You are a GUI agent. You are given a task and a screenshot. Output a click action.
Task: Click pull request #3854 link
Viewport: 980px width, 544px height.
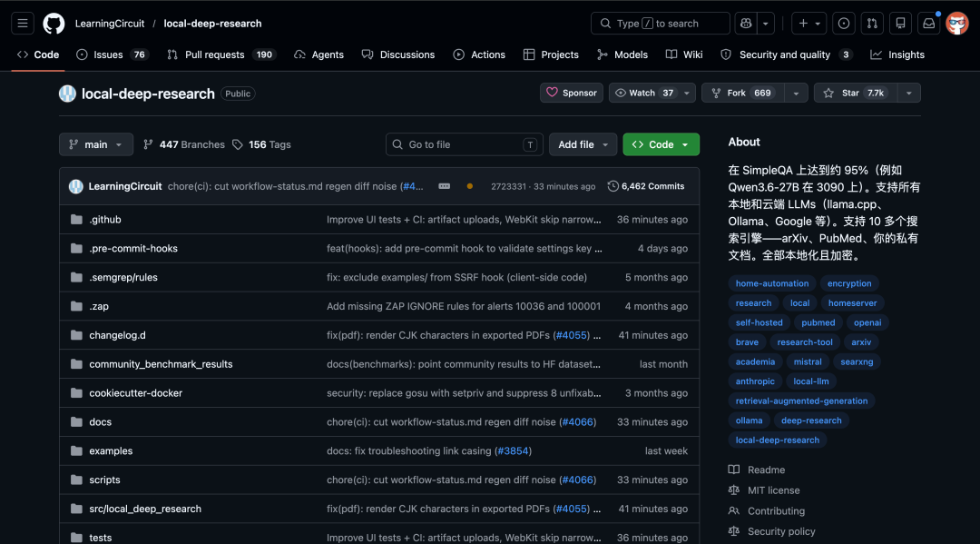point(513,450)
